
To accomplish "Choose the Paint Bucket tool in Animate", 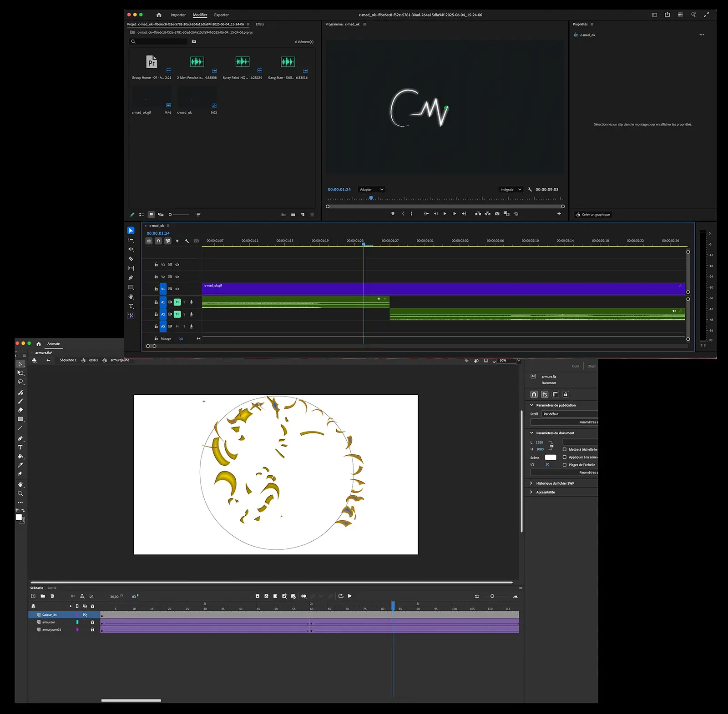I will pyautogui.click(x=20, y=456).
